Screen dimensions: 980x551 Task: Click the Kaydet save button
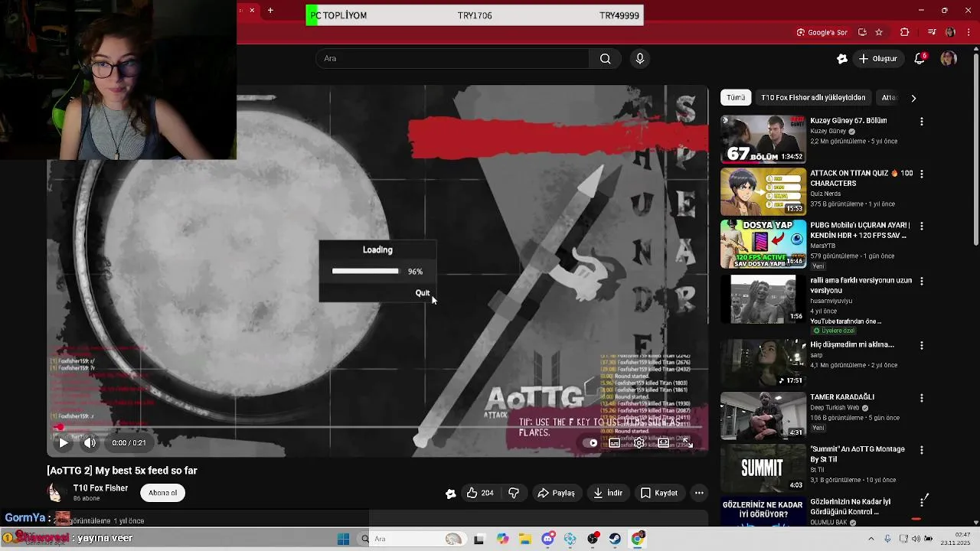click(658, 493)
